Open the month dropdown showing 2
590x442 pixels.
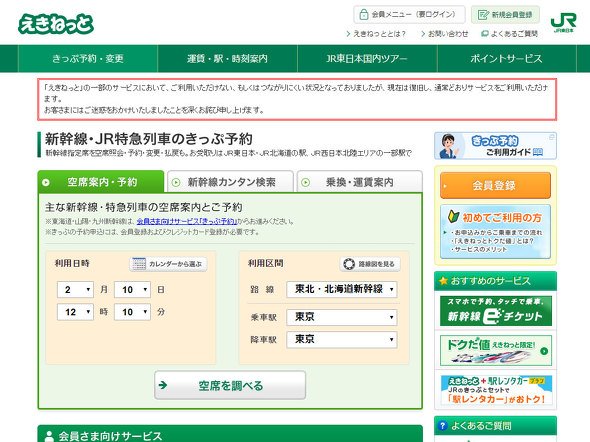pyautogui.click(x=75, y=290)
